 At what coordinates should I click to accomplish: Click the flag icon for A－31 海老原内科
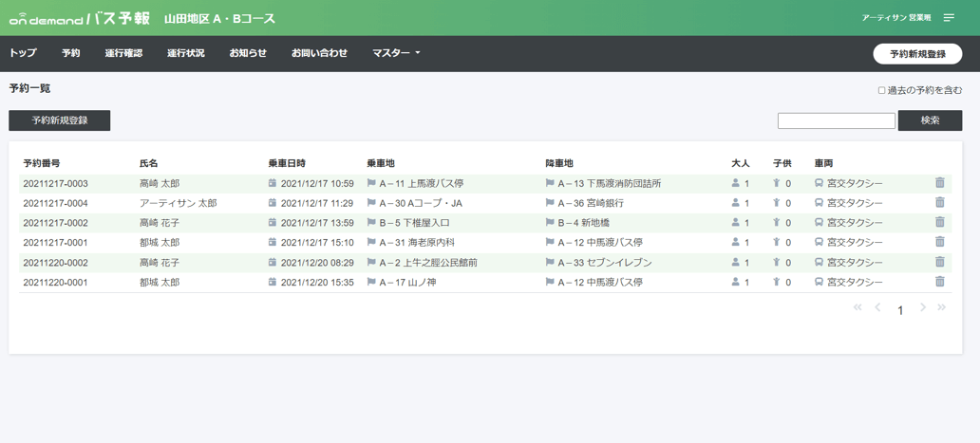tap(371, 242)
